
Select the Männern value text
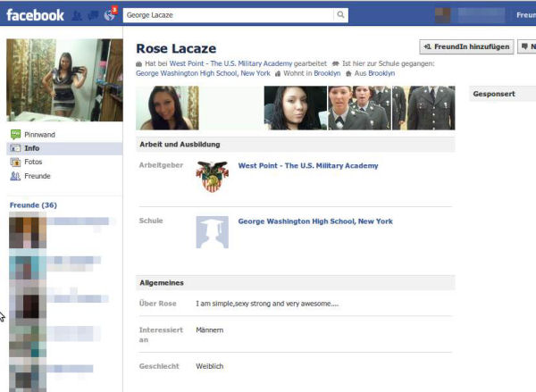pyautogui.click(x=210, y=330)
